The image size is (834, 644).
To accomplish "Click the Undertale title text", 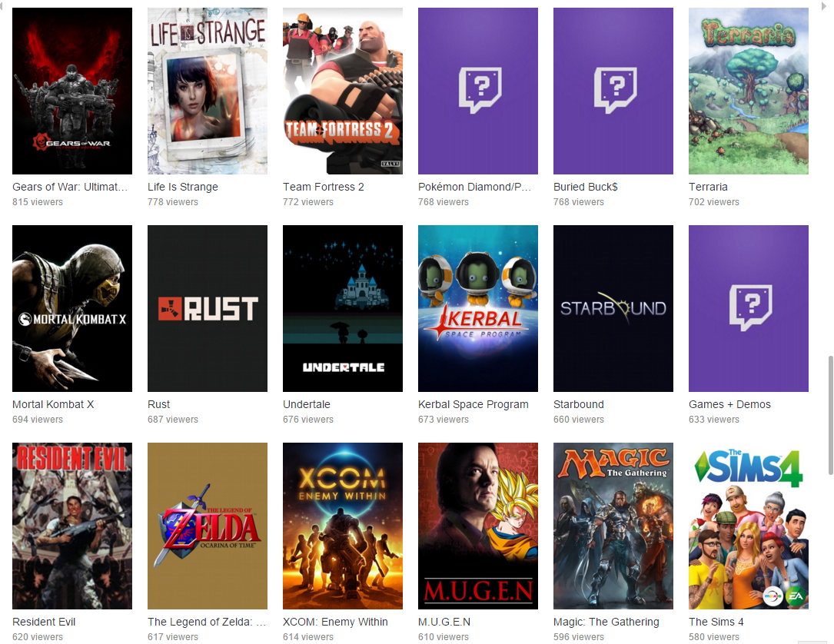I will 307,404.
